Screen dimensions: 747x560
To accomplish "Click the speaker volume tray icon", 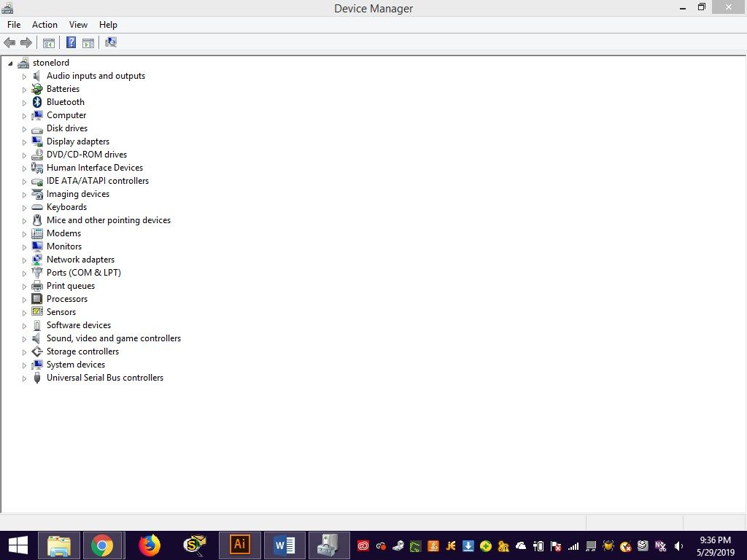I will tap(679, 545).
